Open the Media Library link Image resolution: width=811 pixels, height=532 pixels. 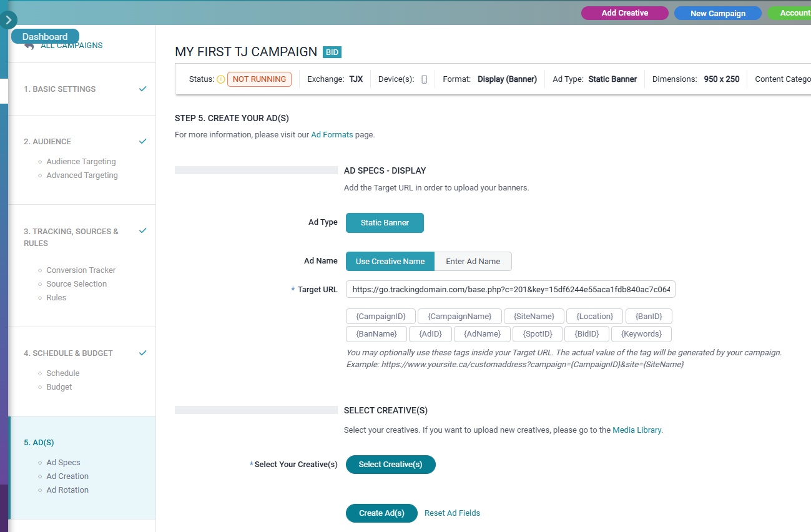click(636, 430)
